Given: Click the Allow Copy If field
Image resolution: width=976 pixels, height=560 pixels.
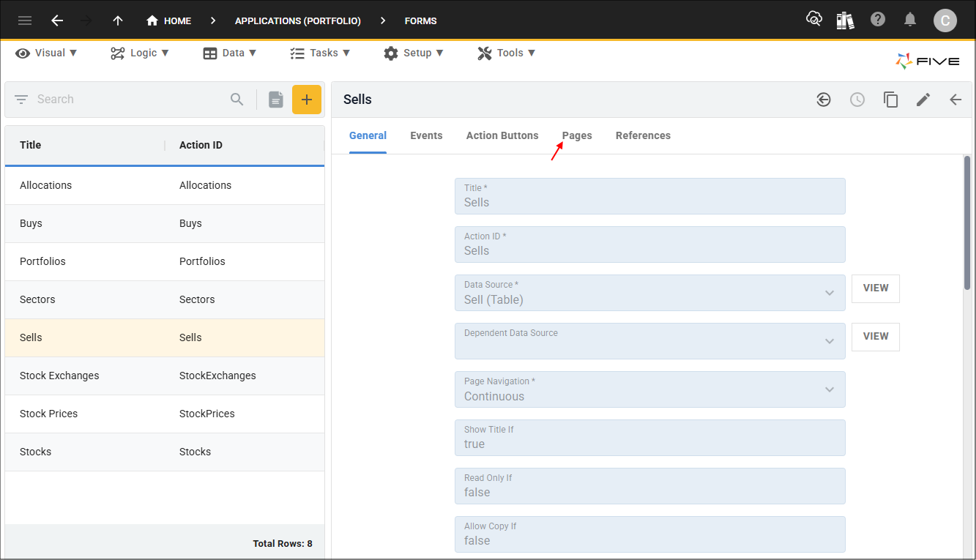Looking at the screenshot, I should click(x=649, y=534).
